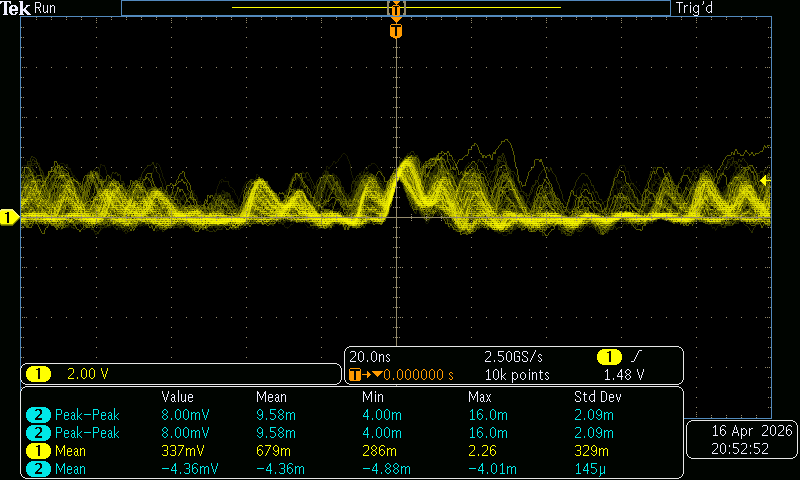Screen dimensions: 800x480
Task: Click the 329m standard deviation value
Action: [x=591, y=451]
